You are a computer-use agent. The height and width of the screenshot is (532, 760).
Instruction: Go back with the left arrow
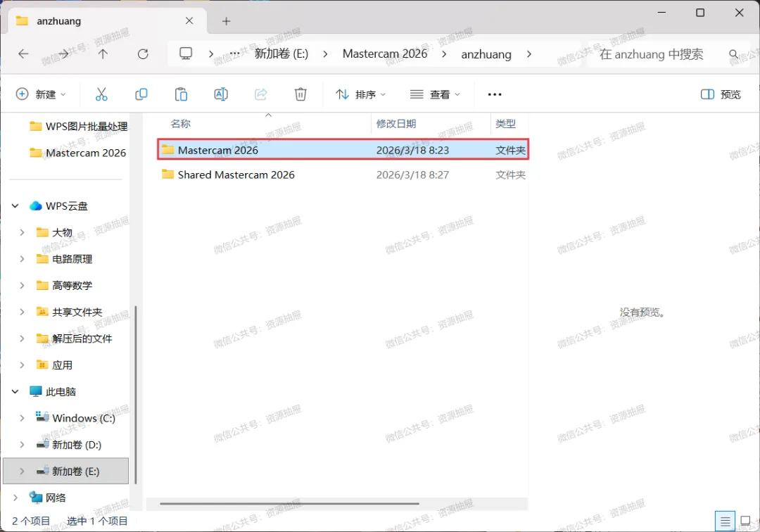(23, 53)
